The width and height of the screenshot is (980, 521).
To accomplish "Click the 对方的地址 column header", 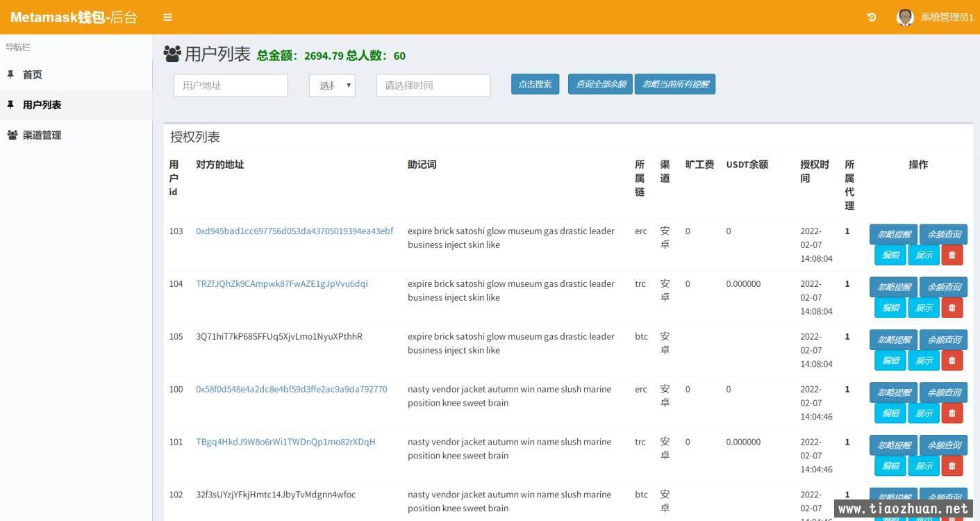I will pos(220,165).
